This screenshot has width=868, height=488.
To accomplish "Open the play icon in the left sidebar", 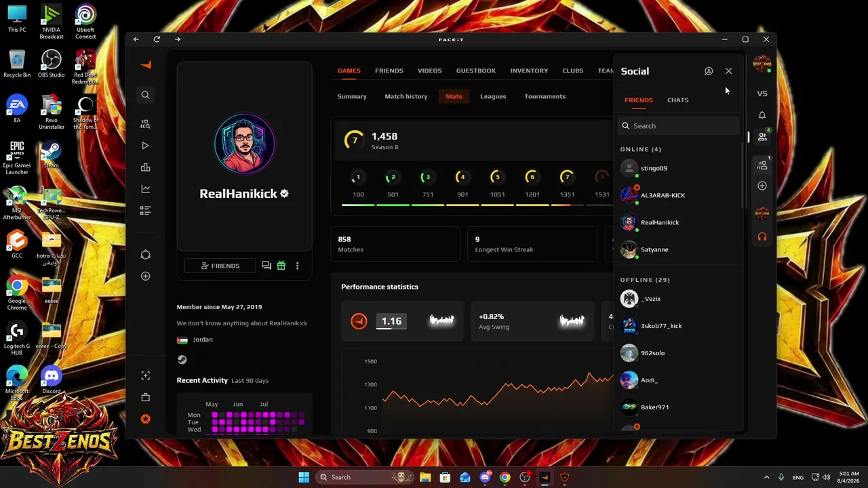I will [x=145, y=146].
